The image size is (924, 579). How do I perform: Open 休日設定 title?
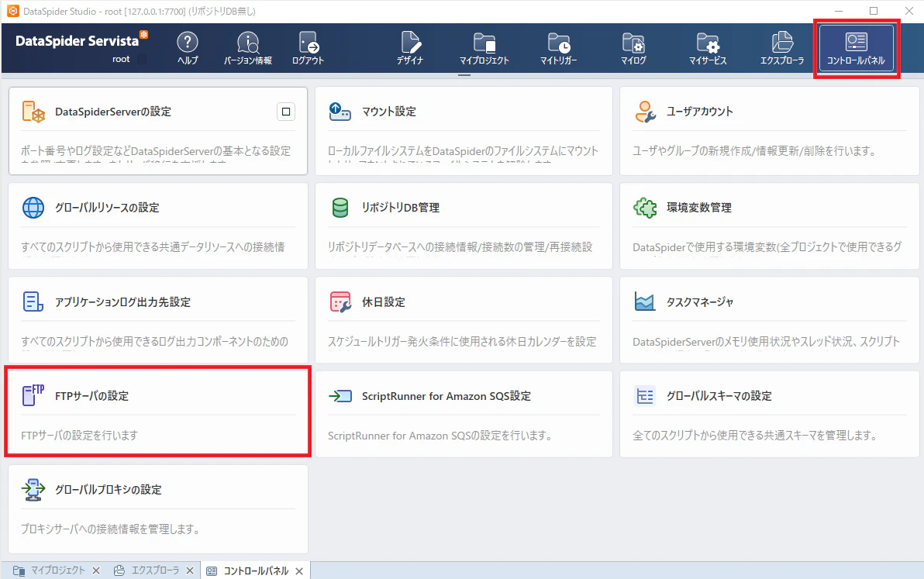(x=384, y=302)
